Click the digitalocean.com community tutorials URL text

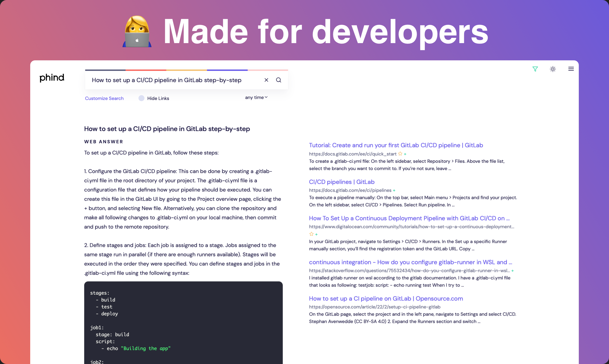(x=412, y=227)
